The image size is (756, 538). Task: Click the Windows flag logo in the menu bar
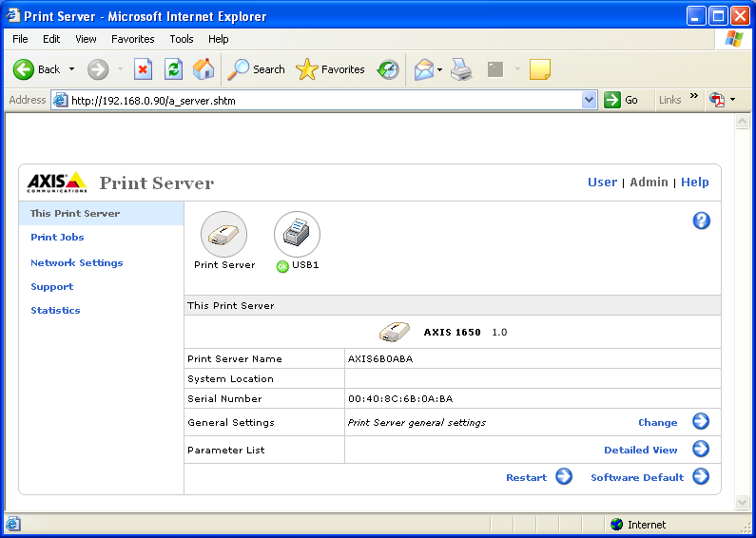[x=734, y=39]
